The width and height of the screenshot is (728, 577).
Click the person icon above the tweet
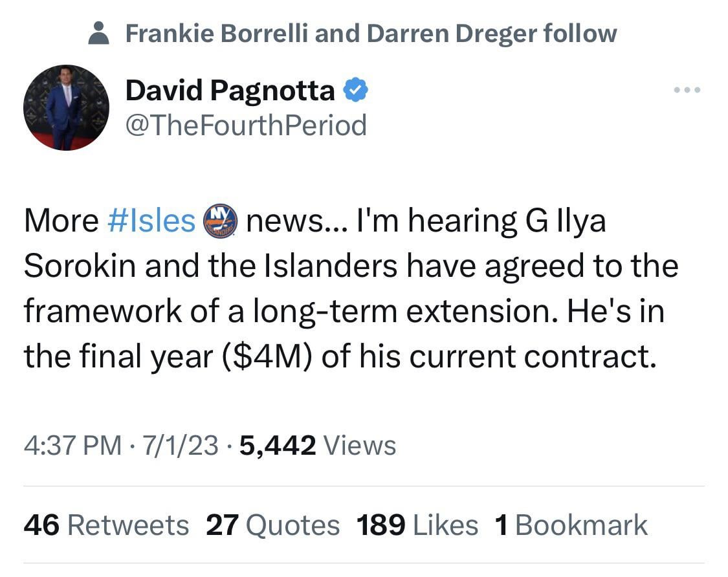pos(98,34)
